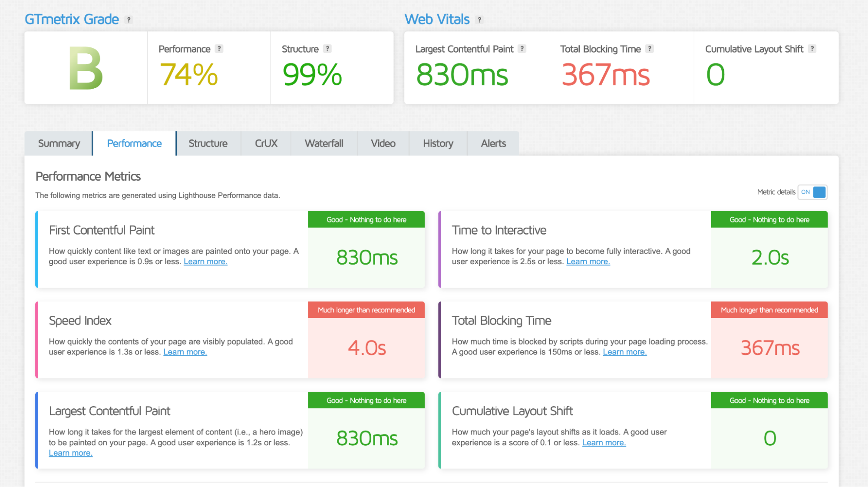This screenshot has height=487, width=868.
Task: Click the 74% Performance score
Action: click(x=188, y=75)
